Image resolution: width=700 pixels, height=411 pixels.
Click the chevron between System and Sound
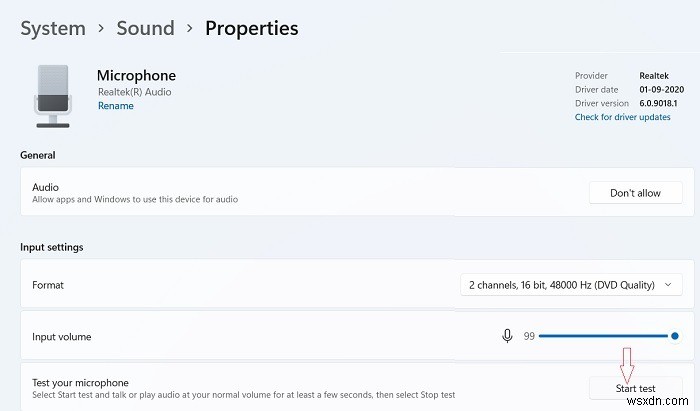101,28
